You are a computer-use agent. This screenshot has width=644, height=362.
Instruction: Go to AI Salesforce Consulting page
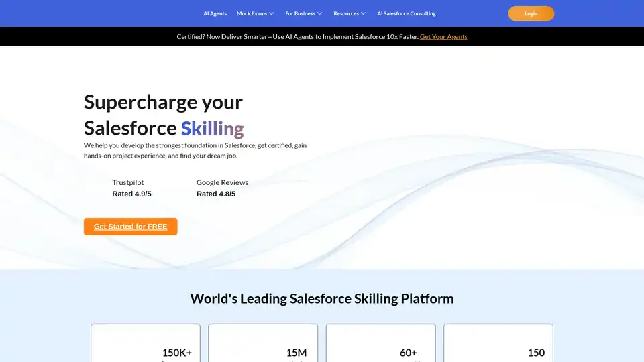pos(406,13)
